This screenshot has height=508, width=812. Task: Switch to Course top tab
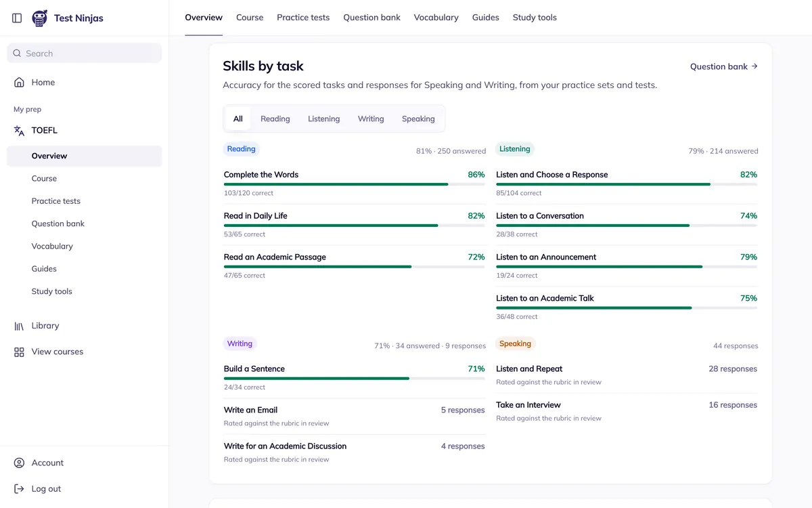click(250, 18)
